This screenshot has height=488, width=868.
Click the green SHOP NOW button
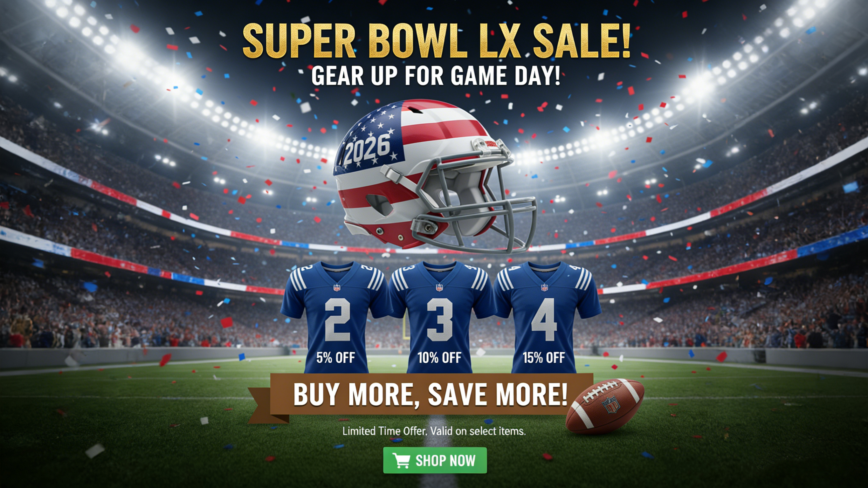[x=435, y=460]
